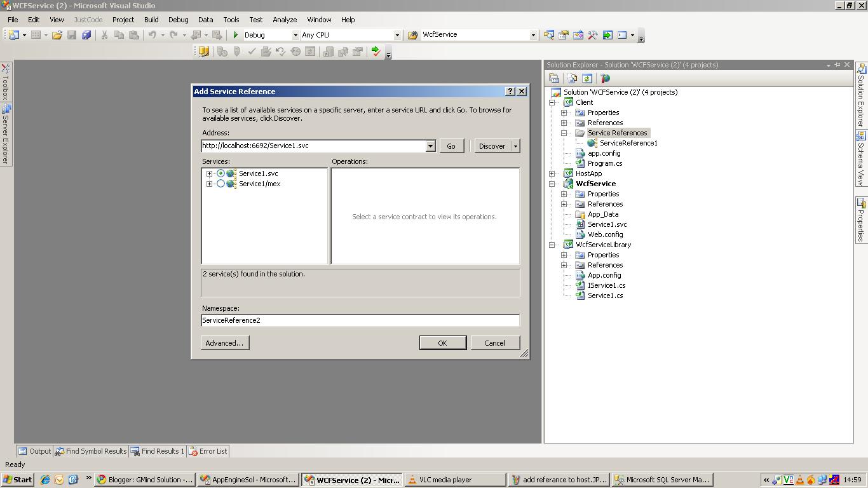The width and height of the screenshot is (868, 488).
Task: Open the Server Explorer side tab
Action: click(5, 134)
